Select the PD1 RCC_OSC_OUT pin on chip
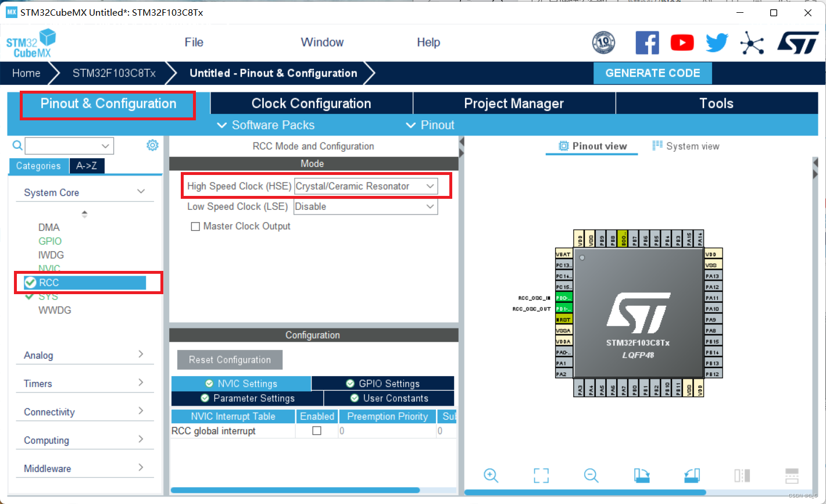The height and width of the screenshot is (504, 826). 564,309
